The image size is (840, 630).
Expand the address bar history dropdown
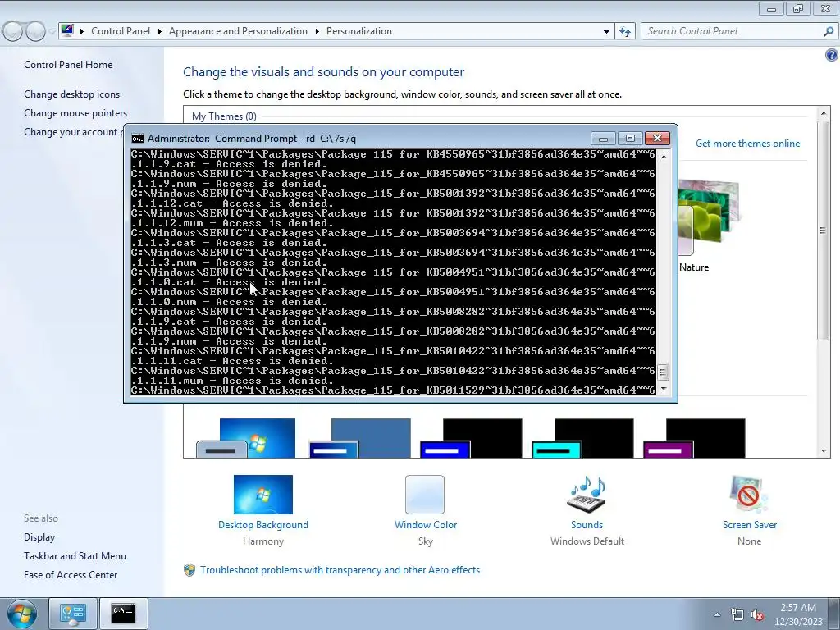[x=606, y=31]
